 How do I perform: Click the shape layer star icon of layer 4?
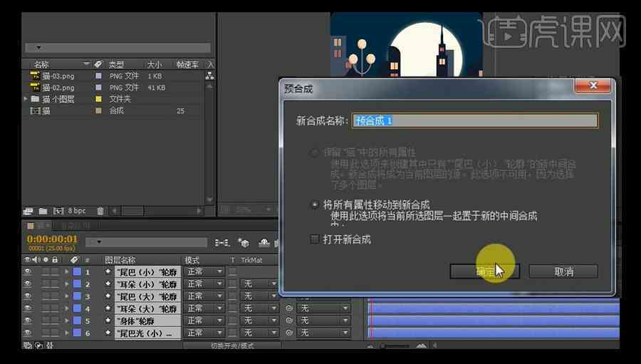[x=108, y=308]
